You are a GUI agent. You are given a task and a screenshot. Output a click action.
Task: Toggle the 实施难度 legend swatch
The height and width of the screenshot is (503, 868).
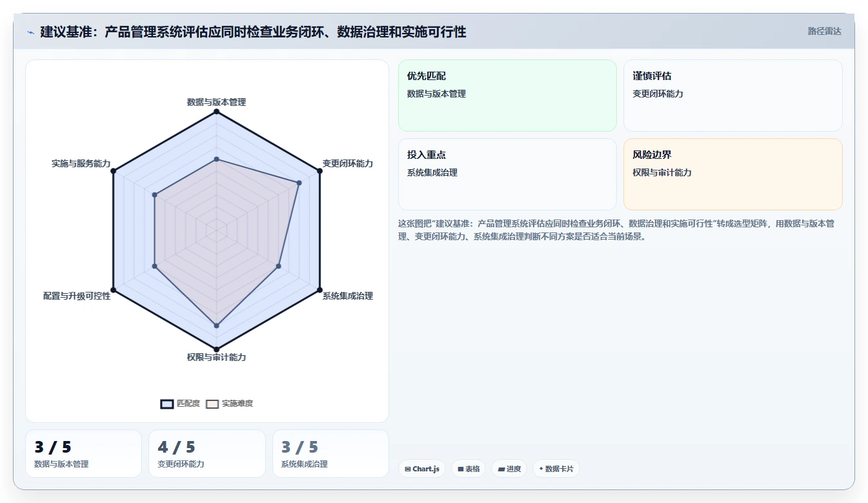coord(212,404)
